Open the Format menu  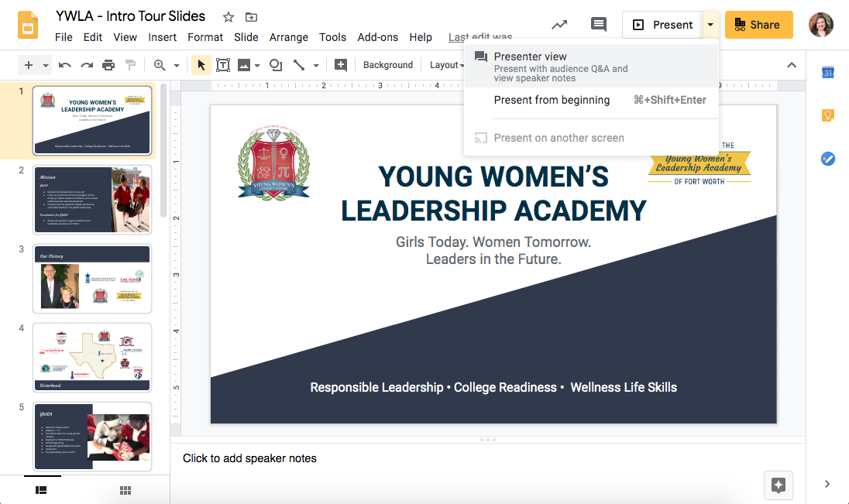coord(205,37)
